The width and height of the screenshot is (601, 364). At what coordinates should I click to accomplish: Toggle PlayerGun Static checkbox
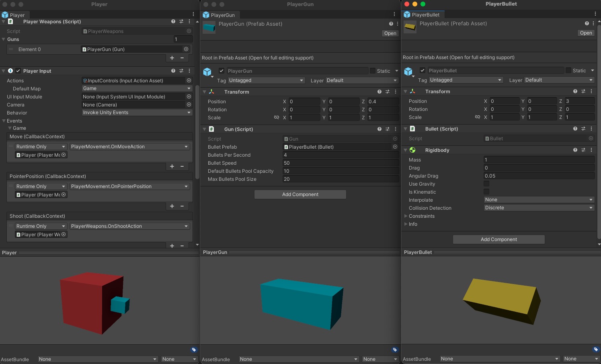tap(373, 71)
